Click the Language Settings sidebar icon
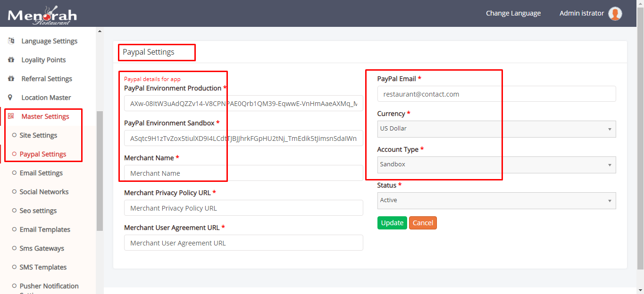Viewport: 644px width, 294px height. tap(11, 41)
